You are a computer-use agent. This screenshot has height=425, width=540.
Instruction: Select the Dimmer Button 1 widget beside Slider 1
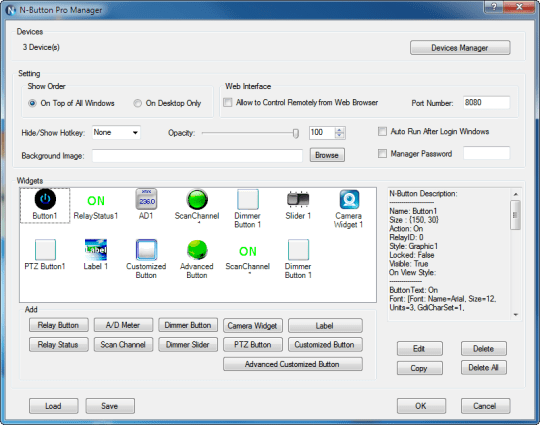[x=248, y=199]
